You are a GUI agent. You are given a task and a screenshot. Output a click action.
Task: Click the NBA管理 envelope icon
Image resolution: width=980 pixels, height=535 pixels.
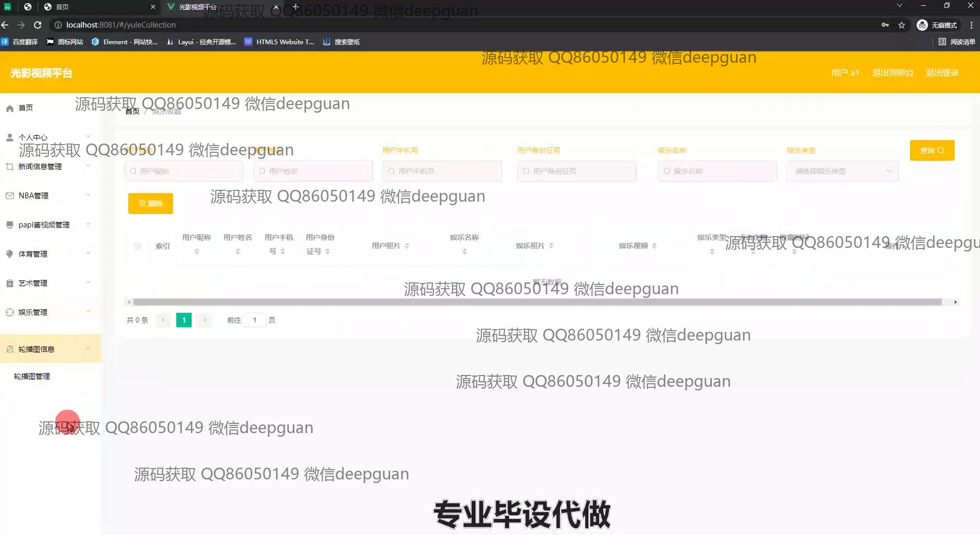point(9,195)
